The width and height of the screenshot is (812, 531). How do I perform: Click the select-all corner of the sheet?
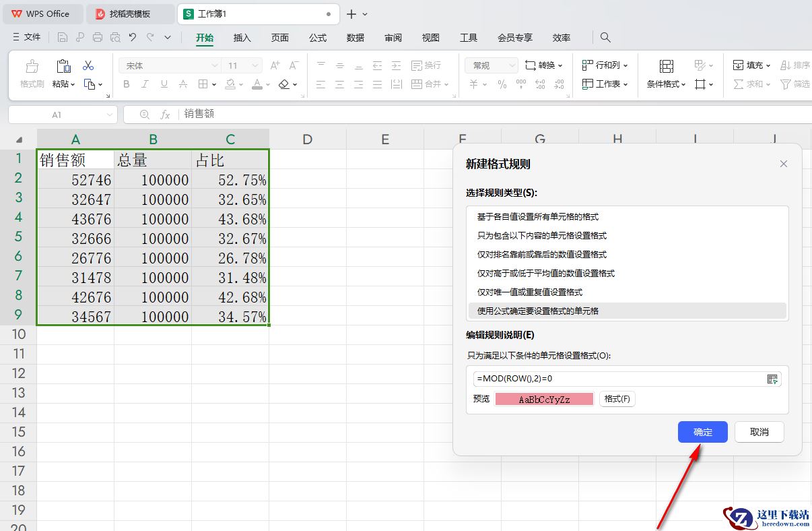click(x=20, y=139)
